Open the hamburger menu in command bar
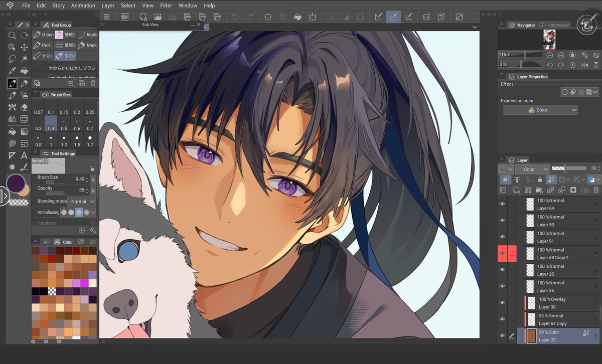This screenshot has height=364, width=602. pyautogui.click(x=106, y=17)
